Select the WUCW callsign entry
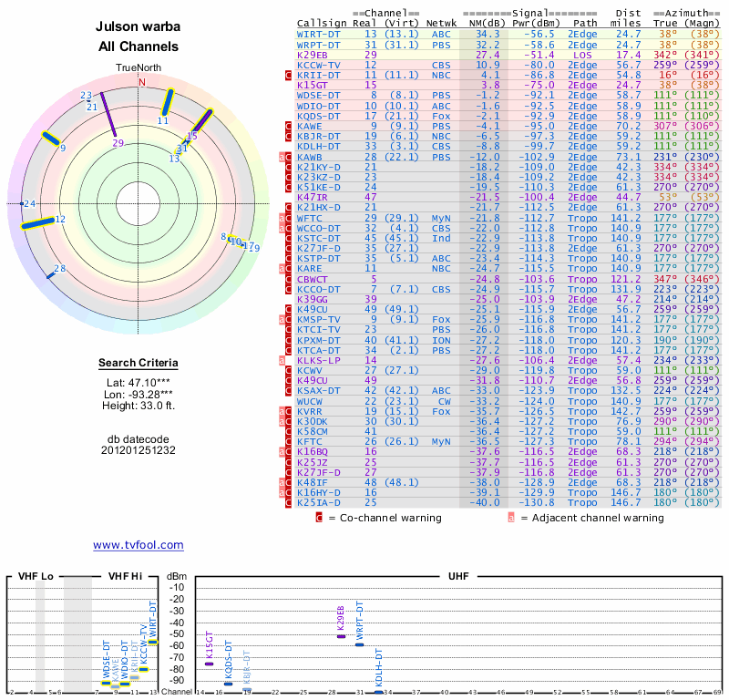 [310, 401]
